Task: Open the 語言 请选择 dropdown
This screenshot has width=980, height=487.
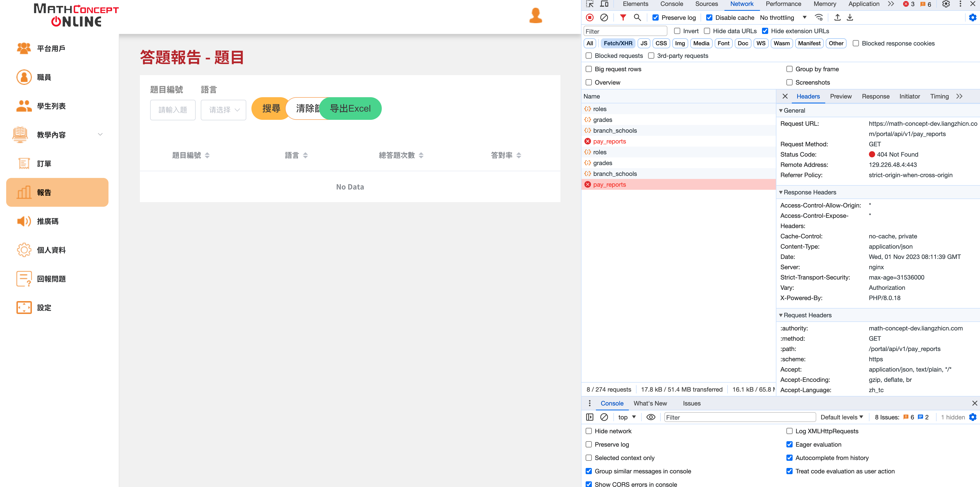Action: pyautogui.click(x=223, y=110)
